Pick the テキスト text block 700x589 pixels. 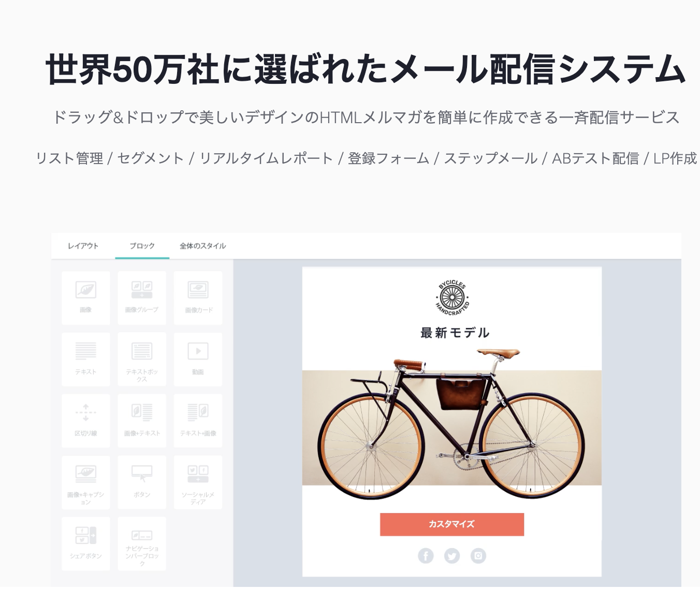point(86,359)
